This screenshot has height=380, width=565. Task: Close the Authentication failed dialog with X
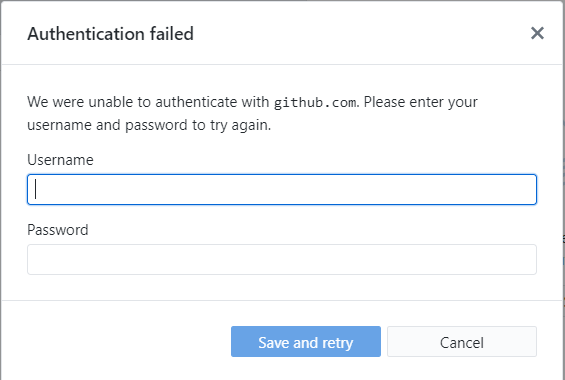point(537,33)
